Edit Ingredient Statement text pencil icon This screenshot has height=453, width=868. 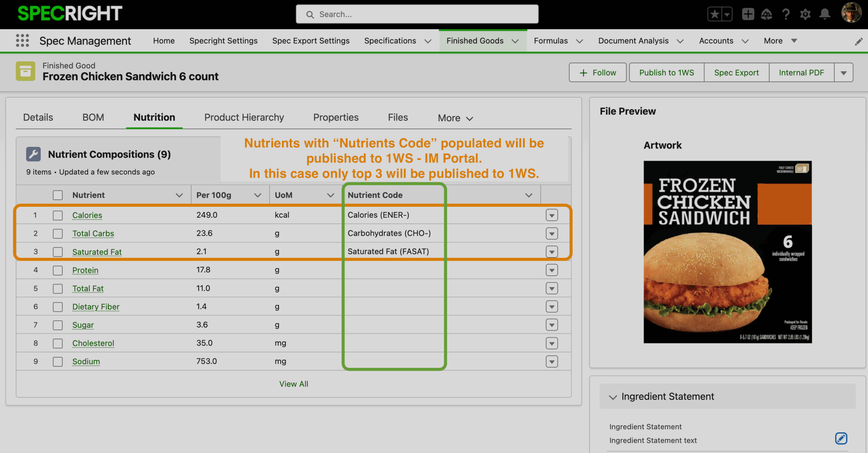841,438
